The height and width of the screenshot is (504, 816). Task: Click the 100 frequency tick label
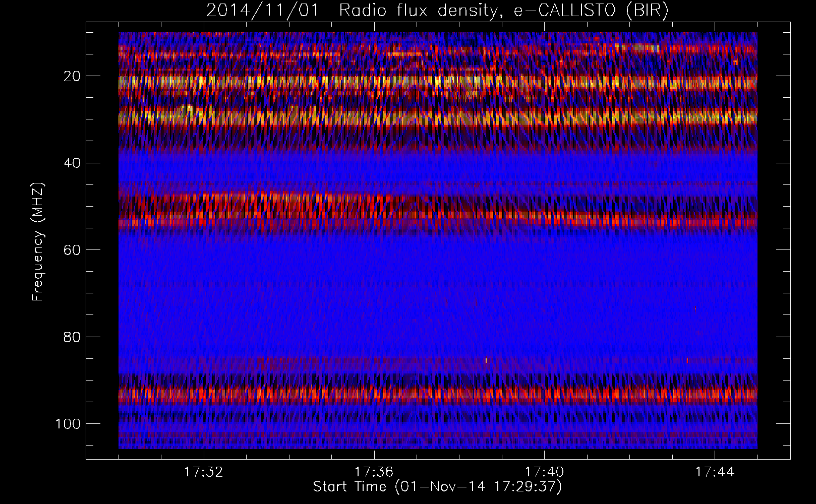(x=69, y=424)
